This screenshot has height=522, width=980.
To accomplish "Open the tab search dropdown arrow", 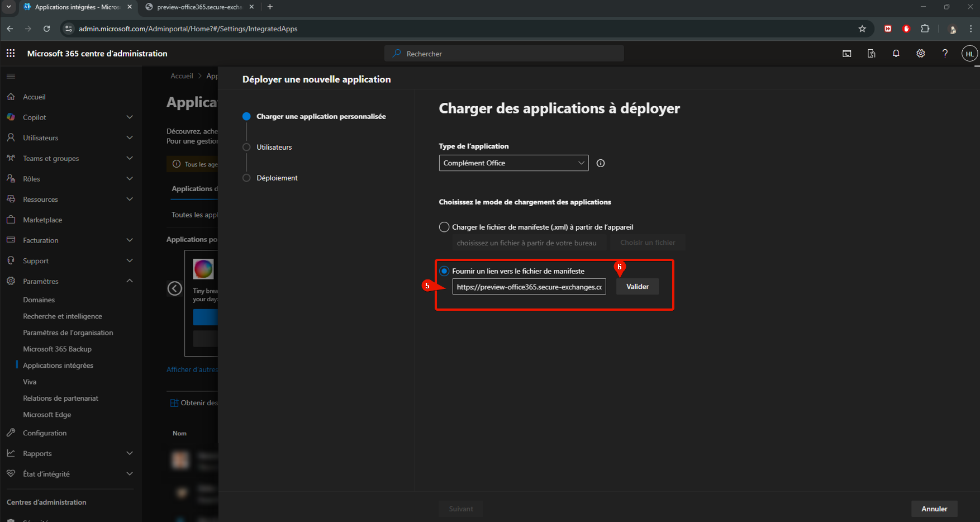I will click(x=9, y=7).
